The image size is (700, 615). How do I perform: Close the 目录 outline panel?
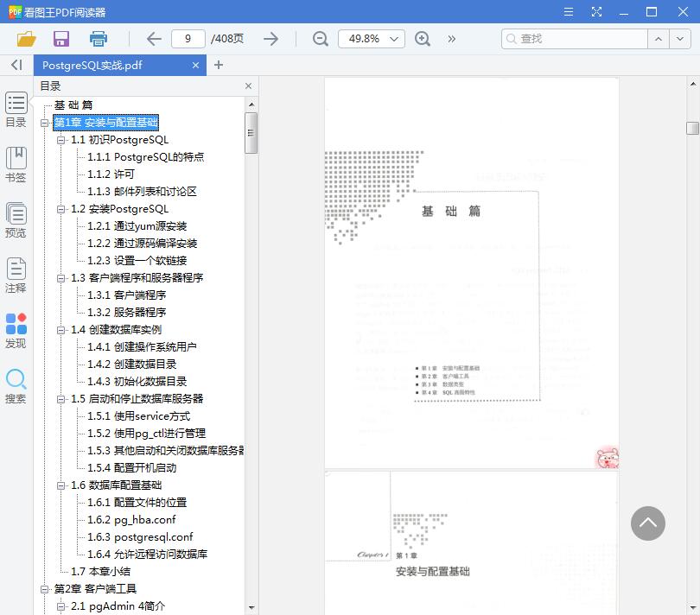[248, 86]
